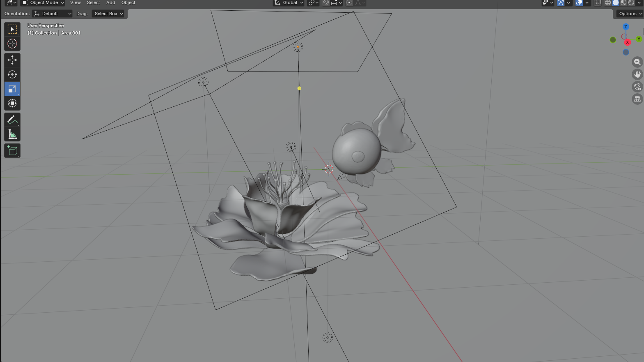Snap view to Y axis on gizmo
Image resolution: width=644 pixels, height=362 pixels.
[639, 39]
